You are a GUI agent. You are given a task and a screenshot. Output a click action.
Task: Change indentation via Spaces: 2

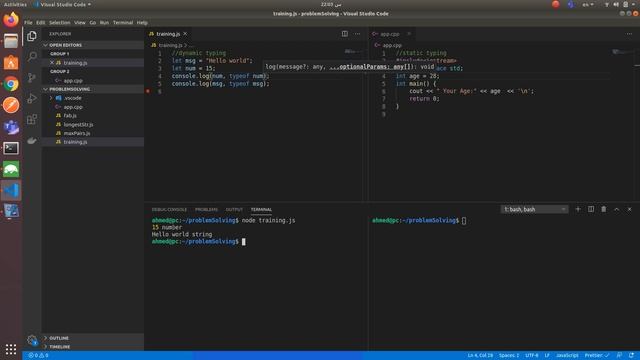point(509,356)
